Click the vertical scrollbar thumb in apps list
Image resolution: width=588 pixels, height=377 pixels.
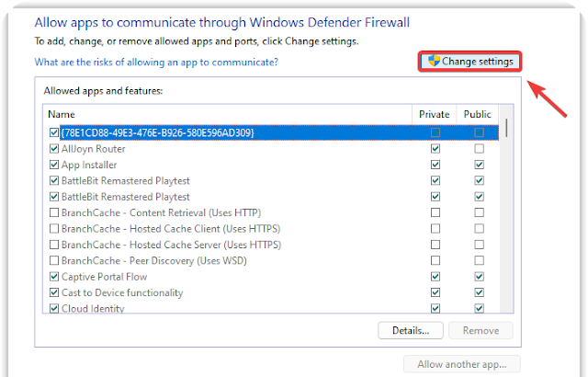tap(506, 128)
